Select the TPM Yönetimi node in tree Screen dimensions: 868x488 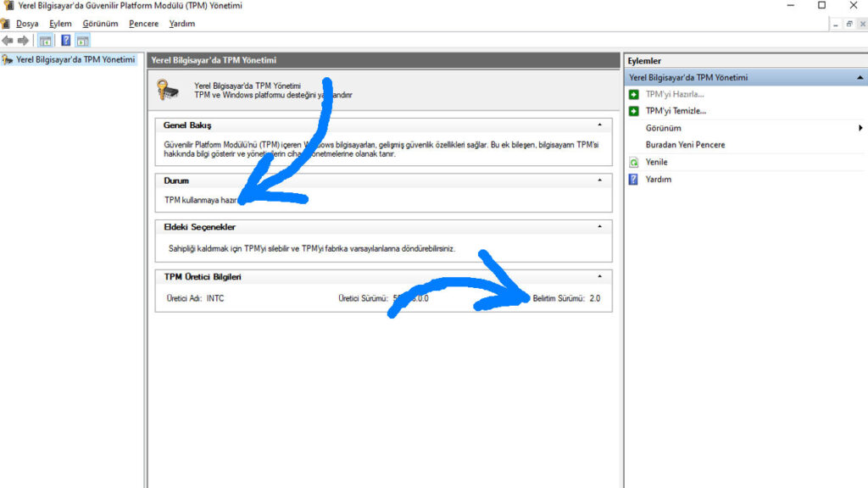coord(75,60)
